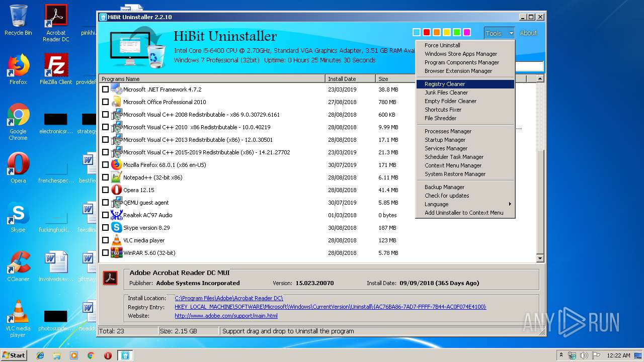The image size is (644, 362).
Task: Select the red color theme swatch
Action: tap(426, 32)
